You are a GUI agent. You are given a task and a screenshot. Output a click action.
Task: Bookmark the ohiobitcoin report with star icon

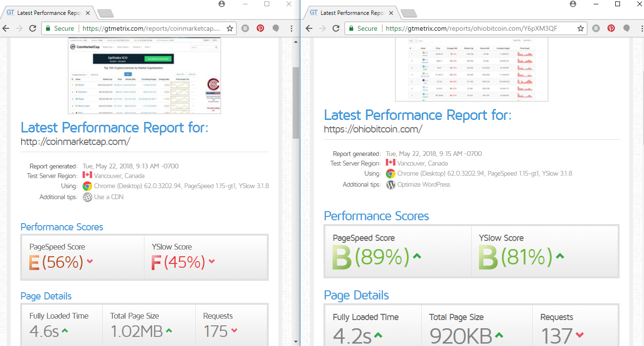click(x=581, y=28)
